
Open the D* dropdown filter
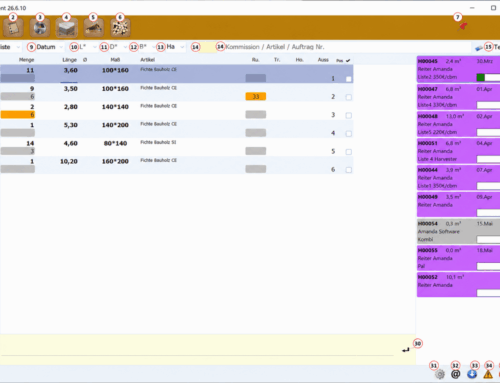point(118,47)
